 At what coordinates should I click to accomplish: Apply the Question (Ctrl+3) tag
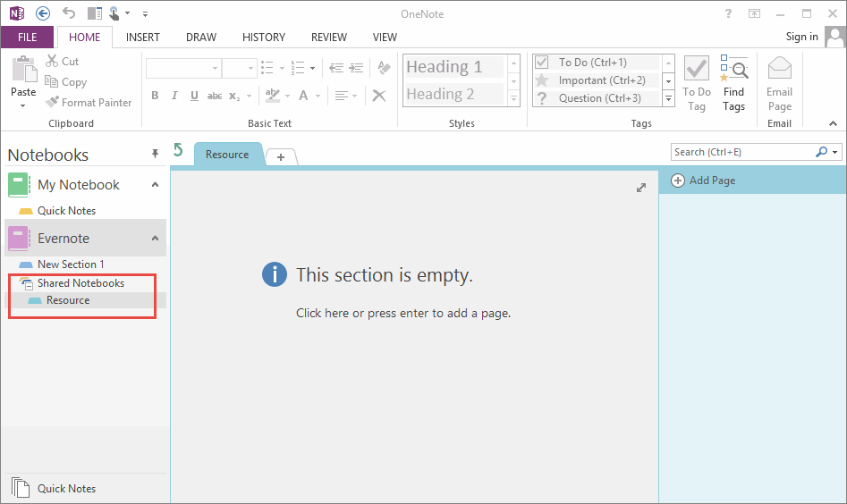pos(597,98)
